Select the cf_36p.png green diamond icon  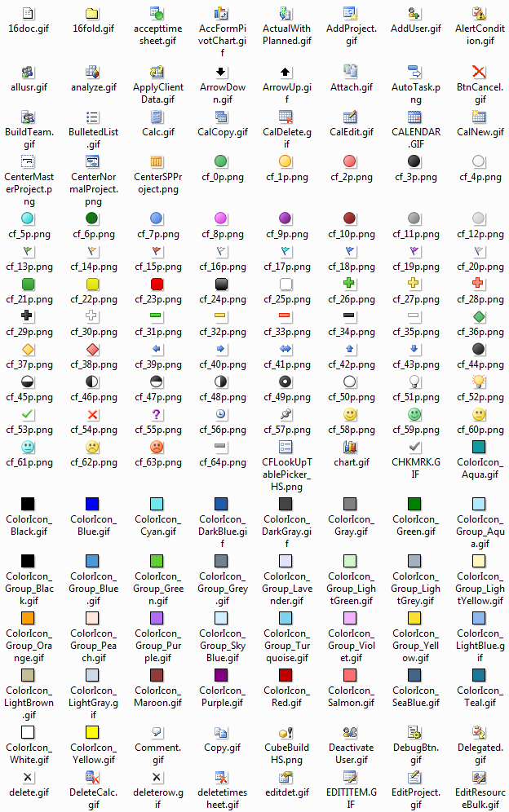tap(479, 316)
